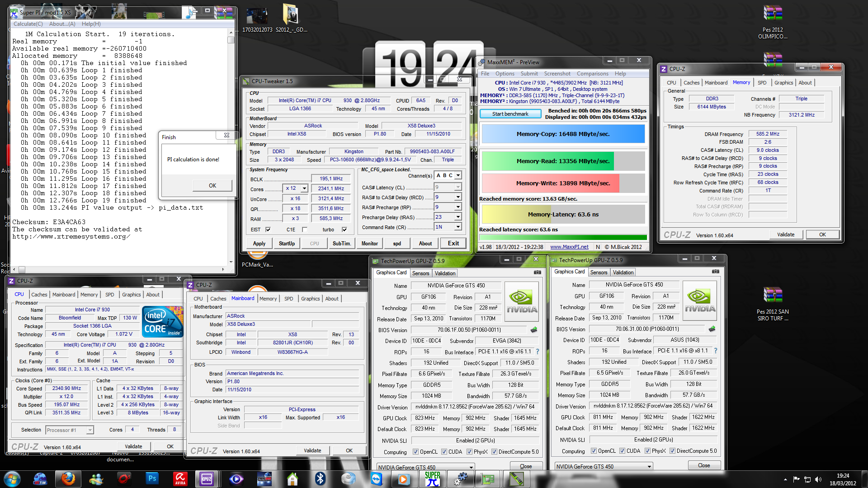
Task: Toggle CUDA checkbox in left GPU-Z
Action: point(444,452)
